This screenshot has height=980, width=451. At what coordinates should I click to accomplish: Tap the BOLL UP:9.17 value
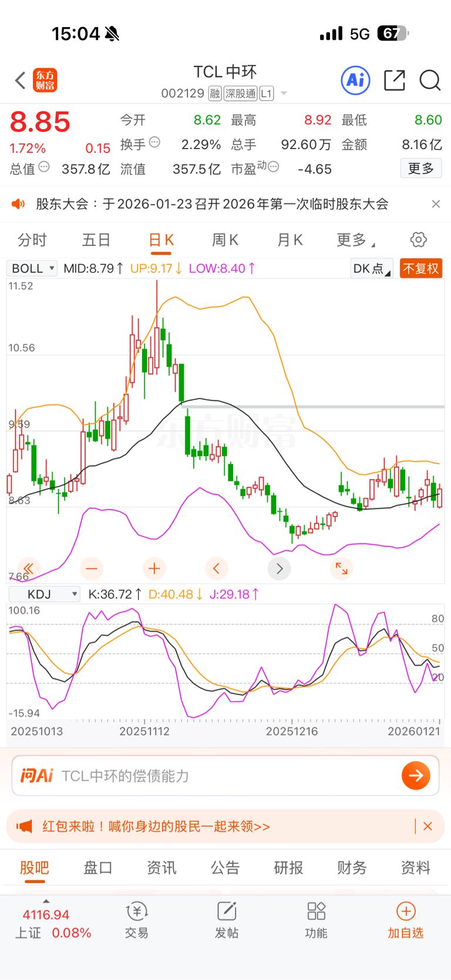[x=156, y=268]
